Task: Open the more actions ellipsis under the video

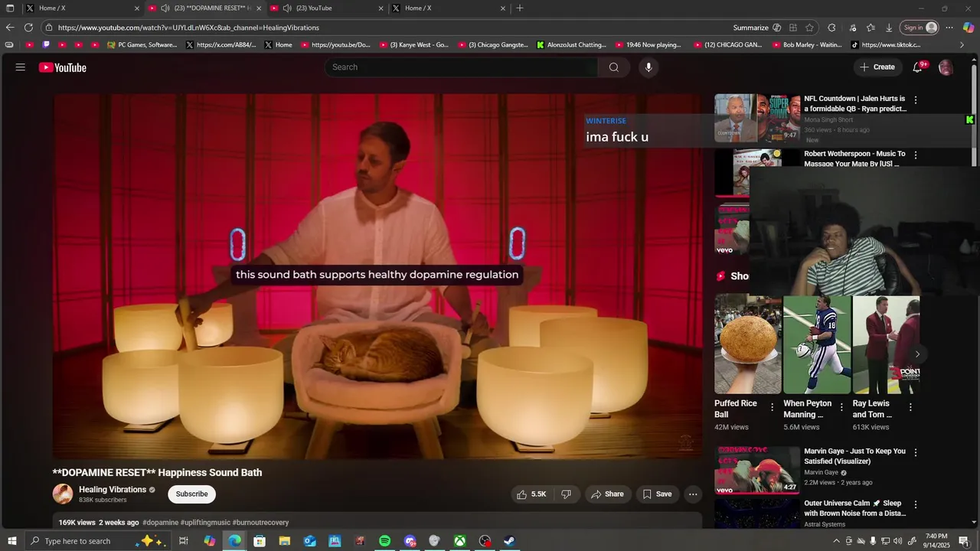Action: click(x=693, y=494)
